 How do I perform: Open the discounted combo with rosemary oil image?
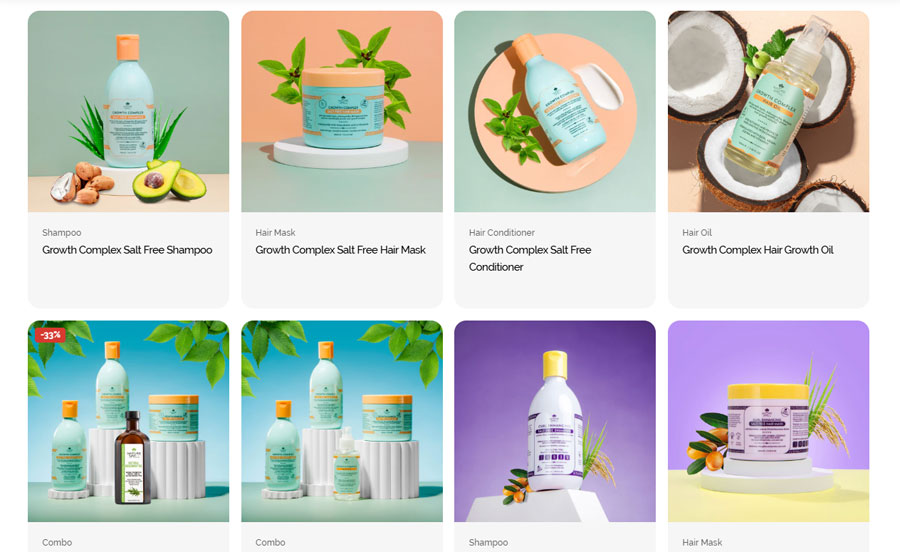point(129,421)
